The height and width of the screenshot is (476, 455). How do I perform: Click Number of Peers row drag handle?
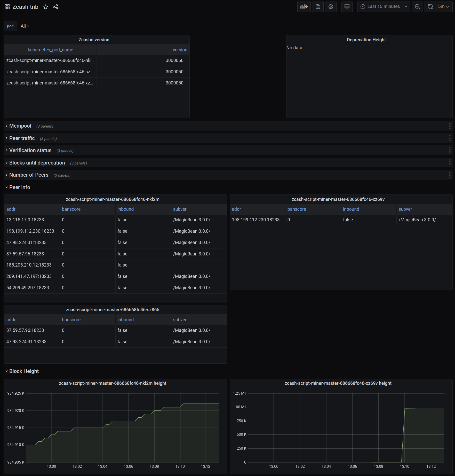(450, 175)
